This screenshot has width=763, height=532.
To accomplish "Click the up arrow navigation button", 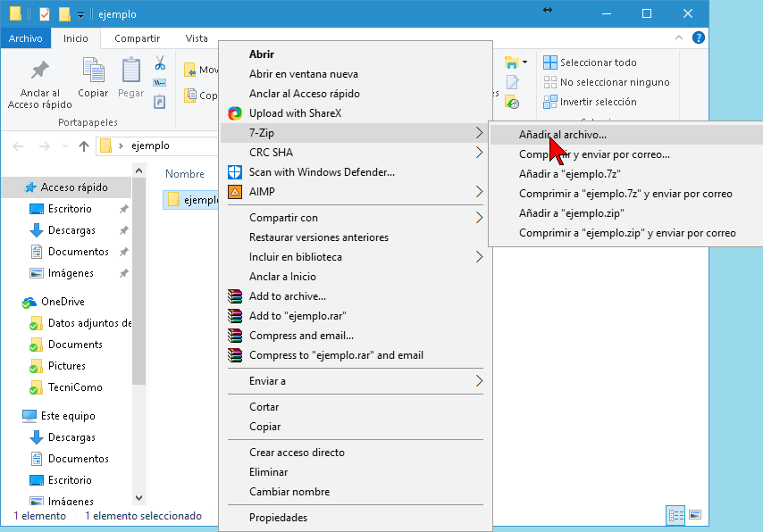I will click(84, 145).
